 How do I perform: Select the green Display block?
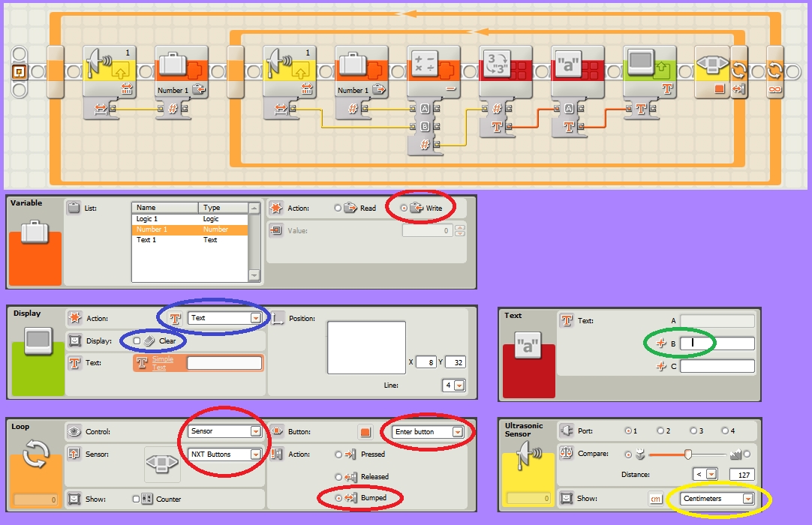(x=649, y=71)
